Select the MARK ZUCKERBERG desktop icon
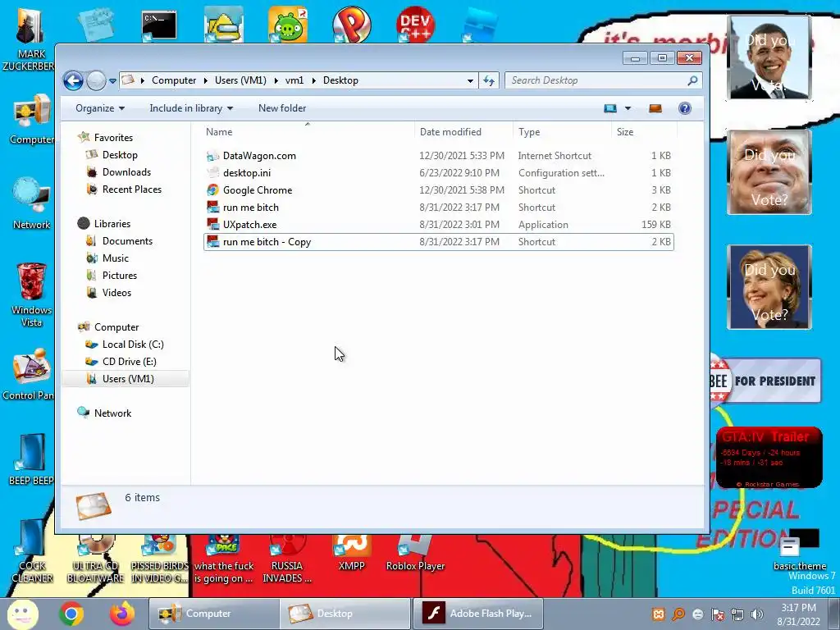Viewport: 840px width, 630px height. coord(30,39)
